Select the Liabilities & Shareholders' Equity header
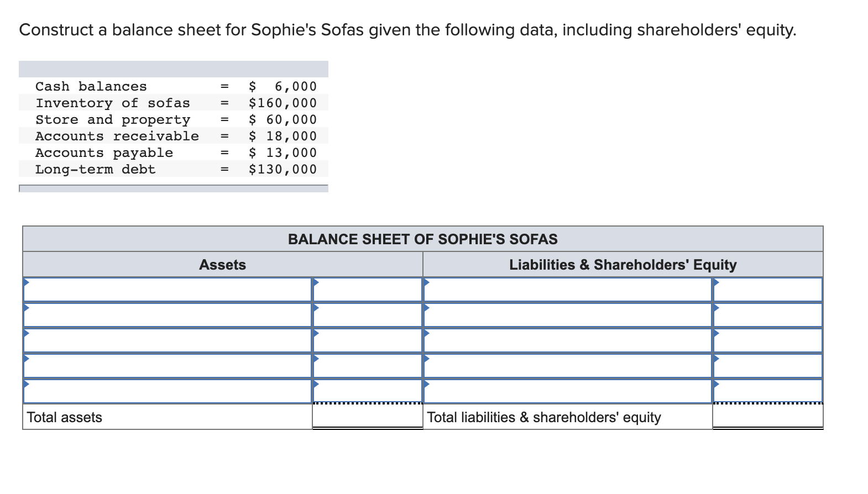Viewport: 868px width, 494px height. pos(623,265)
